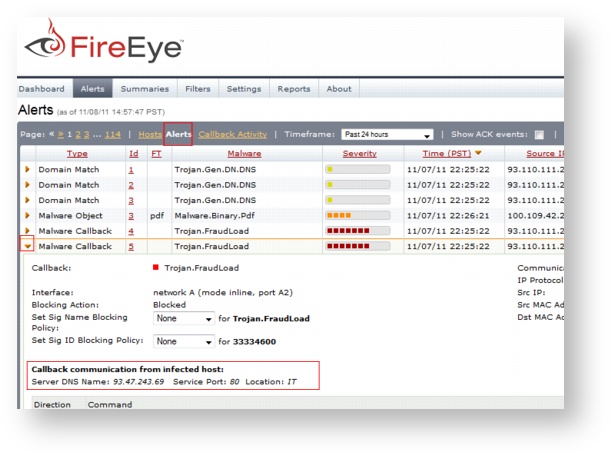Open Callback Activity view
612x457 pixels.
(233, 134)
